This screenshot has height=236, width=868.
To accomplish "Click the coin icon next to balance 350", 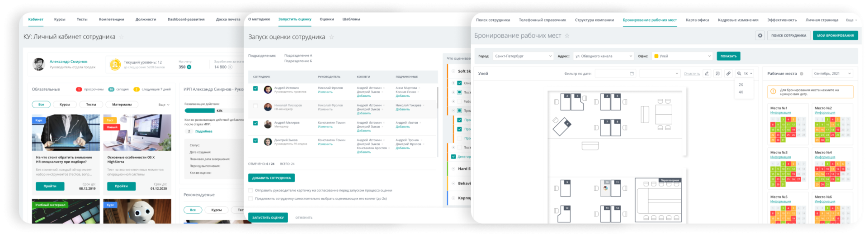I will pyautogui.click(x=189, y=67).
